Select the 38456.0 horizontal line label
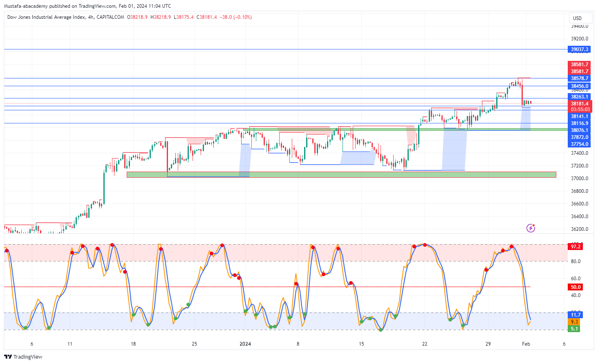 (580, 86)
